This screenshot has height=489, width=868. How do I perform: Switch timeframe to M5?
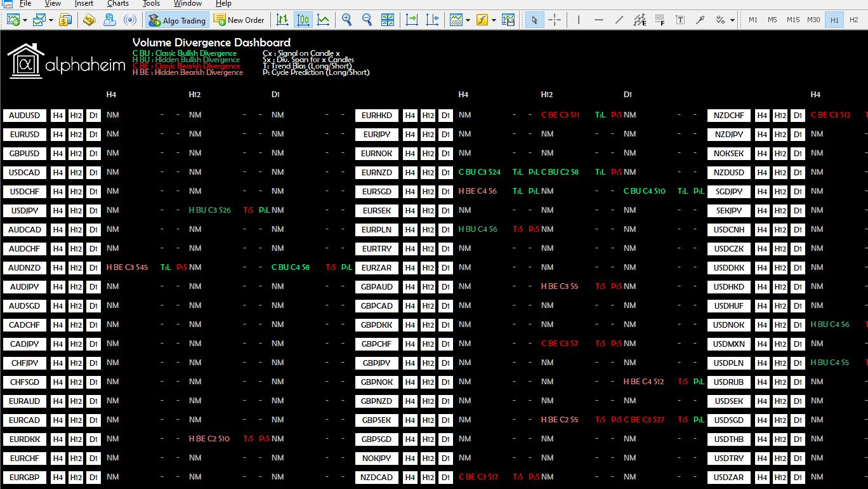[772, 20]
